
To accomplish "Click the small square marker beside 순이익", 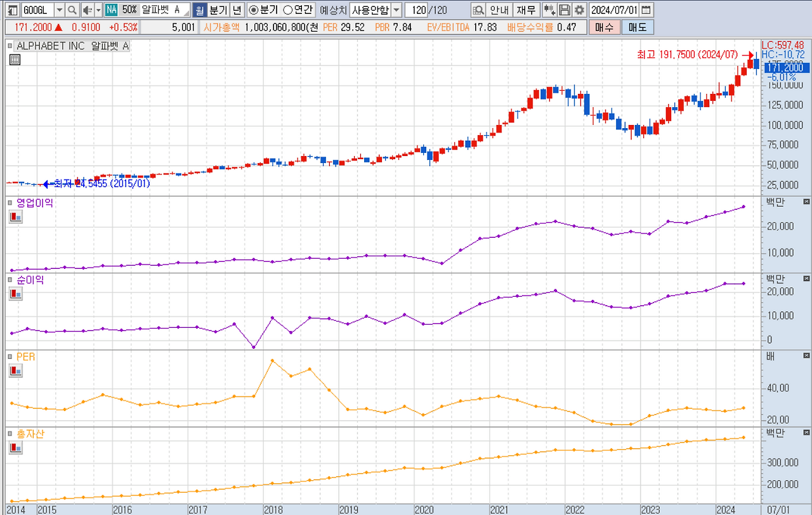I will tap(10, 280).
